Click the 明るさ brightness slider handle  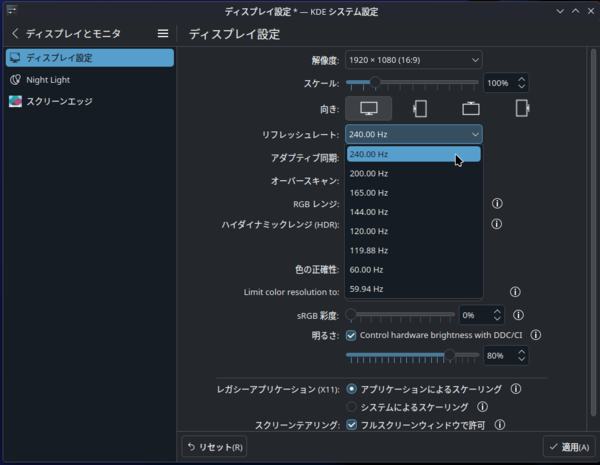point(450,355)
